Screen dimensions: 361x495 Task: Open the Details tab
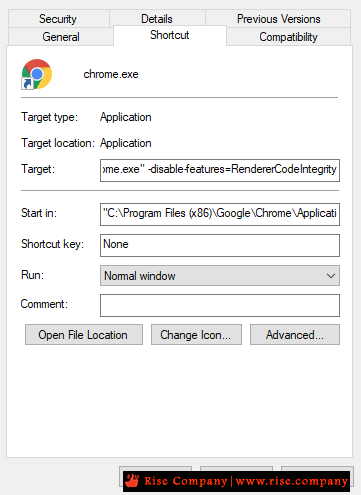tap(157, 19)
